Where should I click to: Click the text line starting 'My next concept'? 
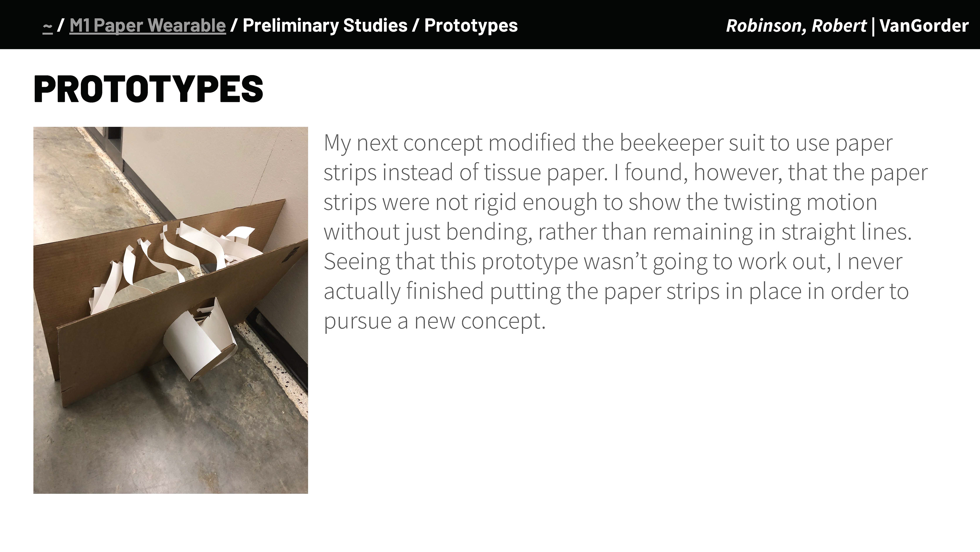pyautogui.click(x=608, y=144)
